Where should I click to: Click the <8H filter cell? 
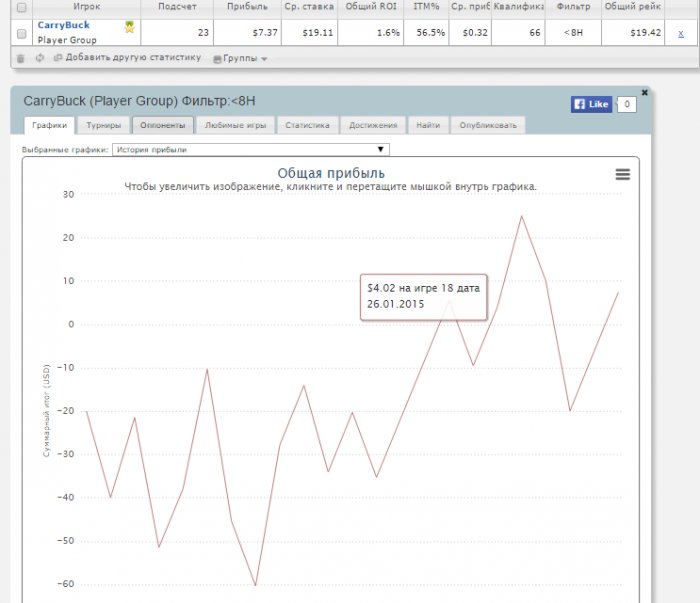pyautogui.click(x=573, y=33)
